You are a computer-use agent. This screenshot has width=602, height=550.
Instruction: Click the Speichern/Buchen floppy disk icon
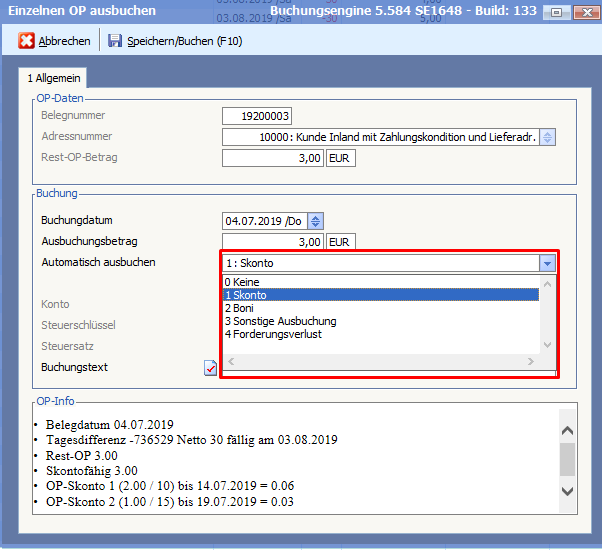tap(115, 41)
